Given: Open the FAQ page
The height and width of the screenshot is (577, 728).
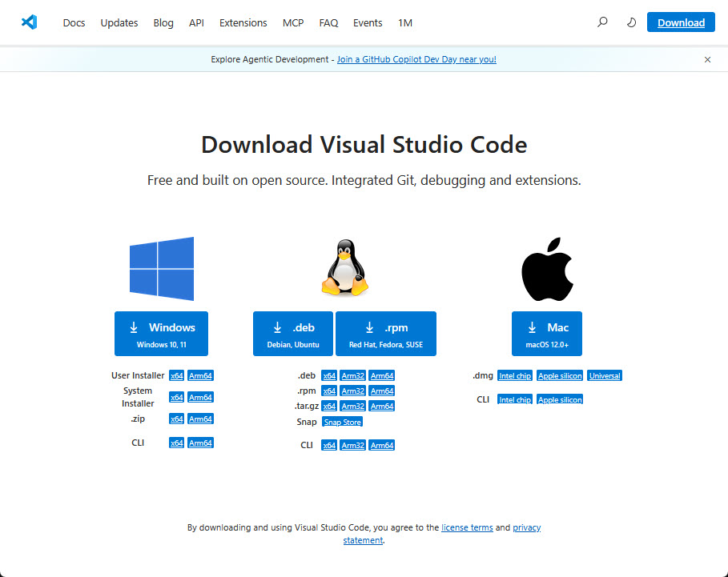Looking at the screenshot, I should (328, 22).
